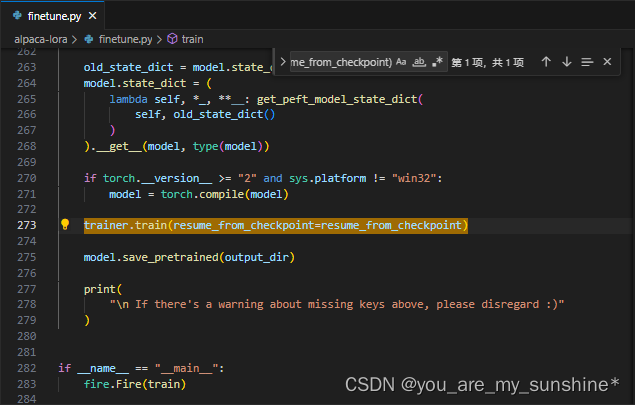Click line number 283 in gutter
Image resolution: width=635 pixels, height=405 pixels.
(x=27, y=384)
